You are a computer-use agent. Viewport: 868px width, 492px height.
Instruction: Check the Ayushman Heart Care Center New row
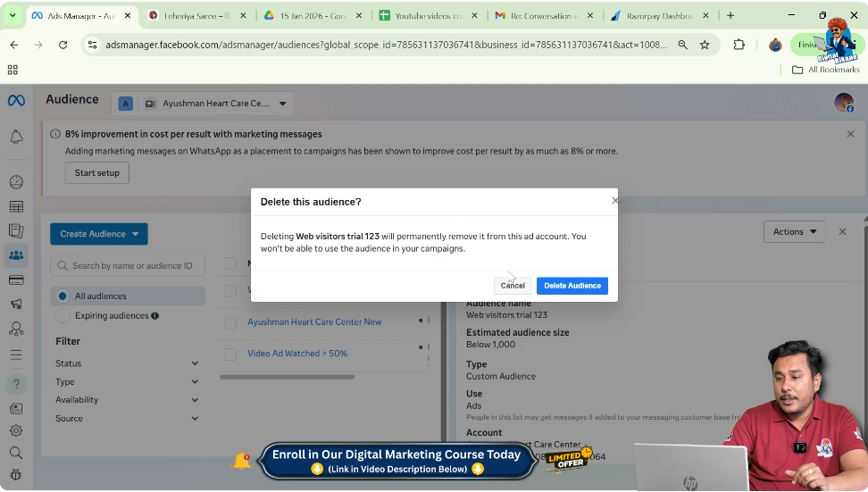(x=230, y=322)
